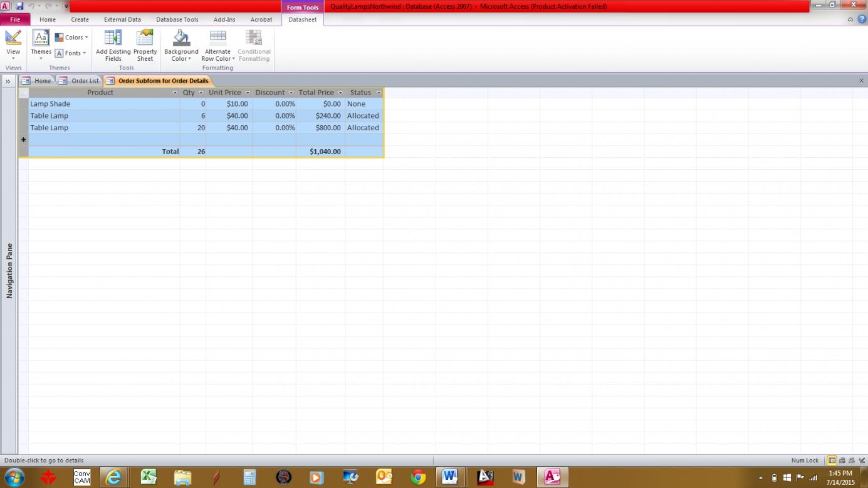The height and width of the screenshot is (488, 868).
Task: Open Internet Explorer from the taskbar
Action: point(113,477)
